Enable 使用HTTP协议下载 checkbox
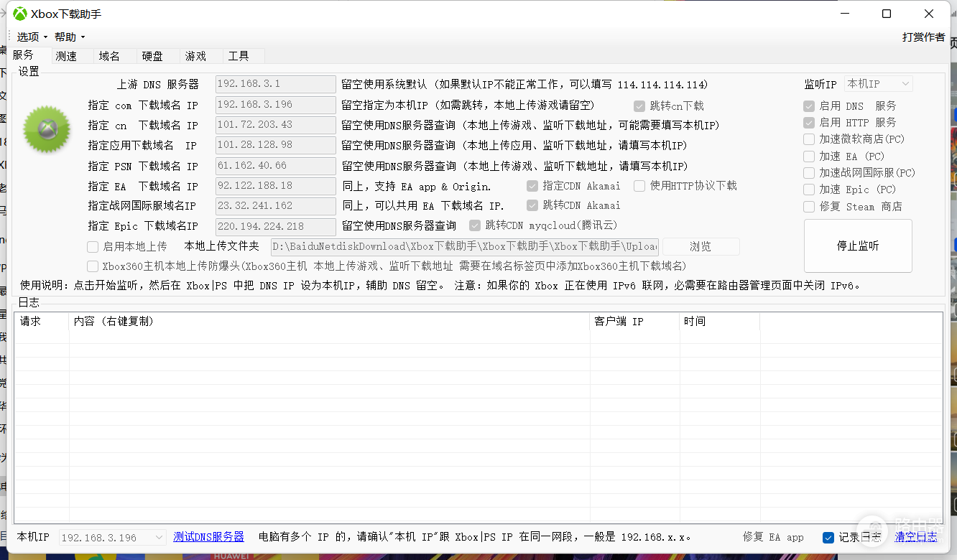Viewport: 957px width, 560px height. coord(639,186)
